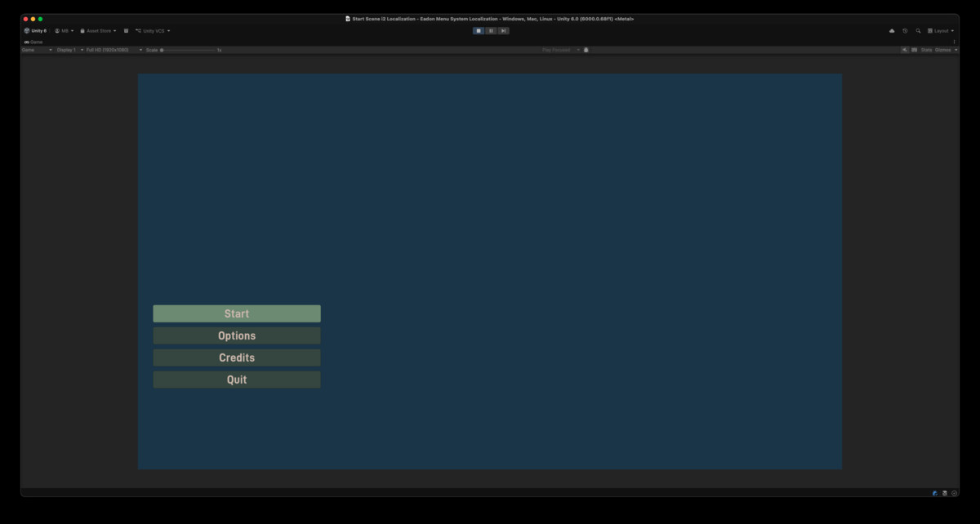
Task: Open the console icon at the bottom right
Action: [945, 492]
